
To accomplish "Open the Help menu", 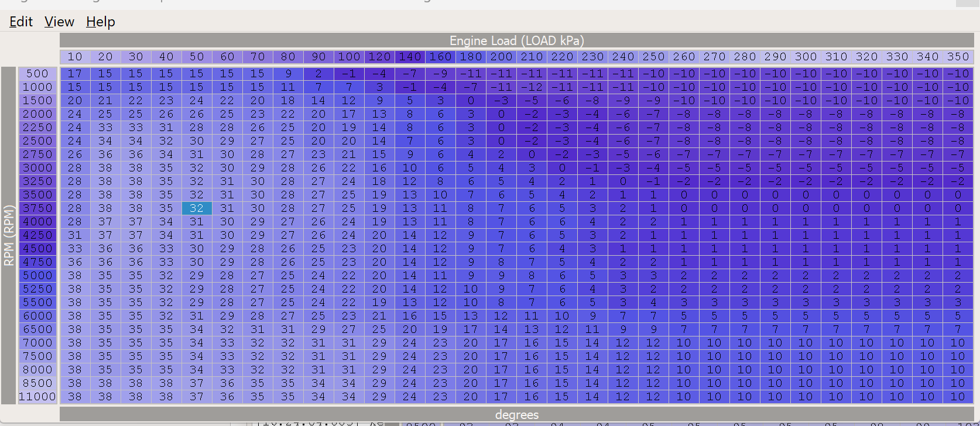I will 101,22.
